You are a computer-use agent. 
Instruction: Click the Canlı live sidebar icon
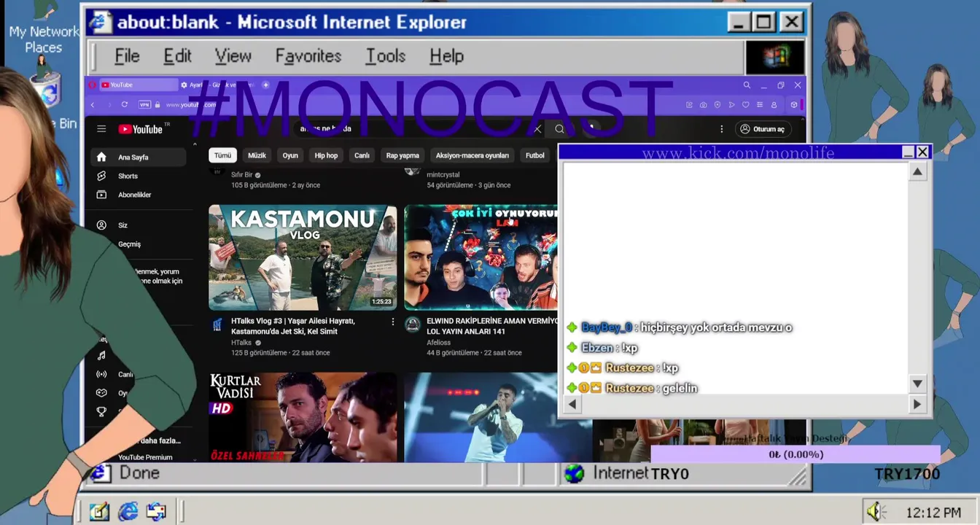101,374
